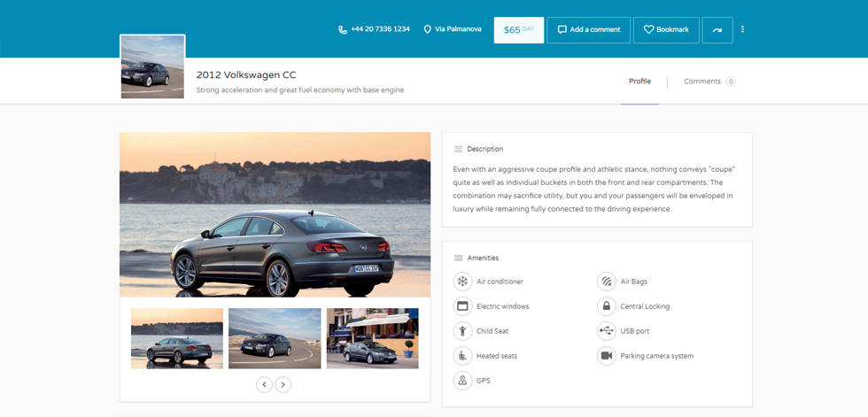Viewport: 868px width, 417px height.
Task: Select the road driving car thumbnail
Action: pyautogui.click(x=275, y=338)
